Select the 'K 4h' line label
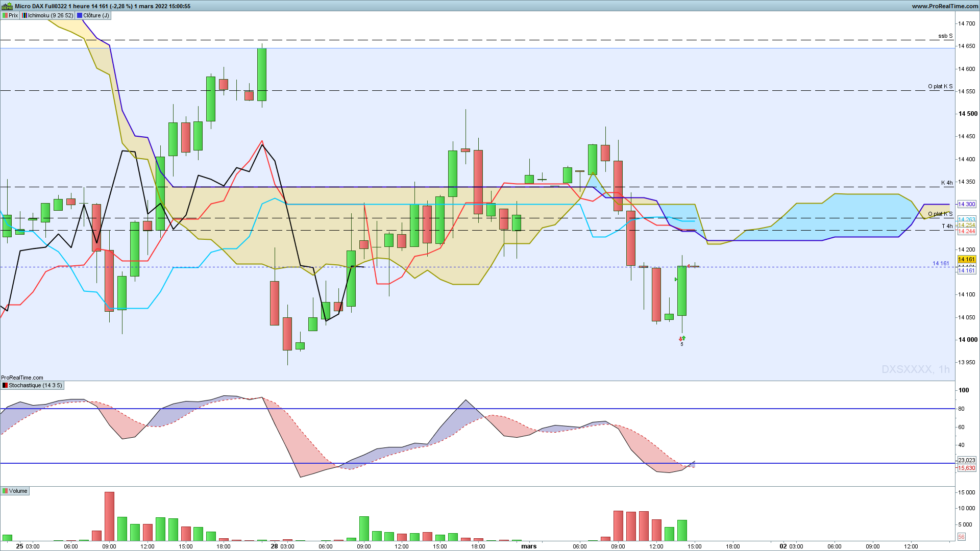The height and width of the screenshot is (551, 980). coord(947,183)
